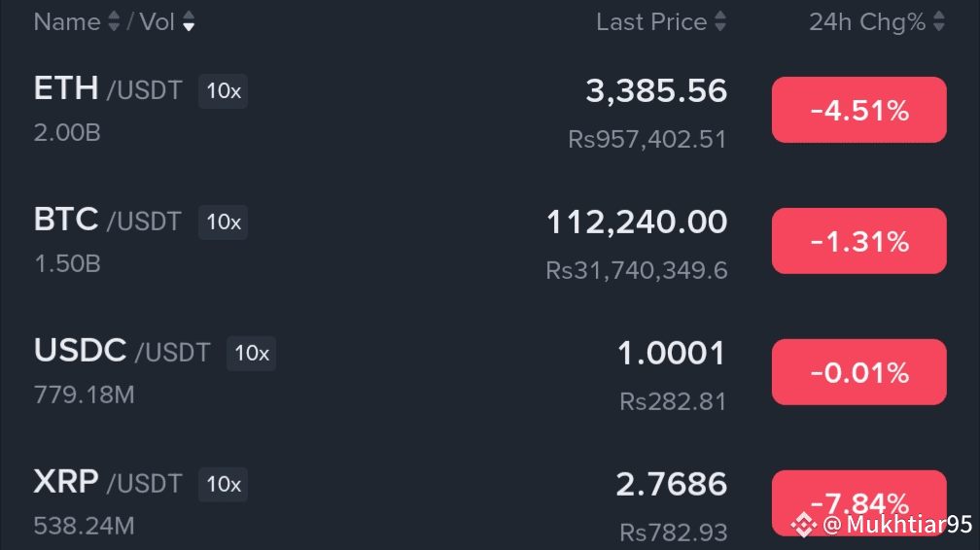Tap the XRP -7.84% change button

click(x=858, y=496)
